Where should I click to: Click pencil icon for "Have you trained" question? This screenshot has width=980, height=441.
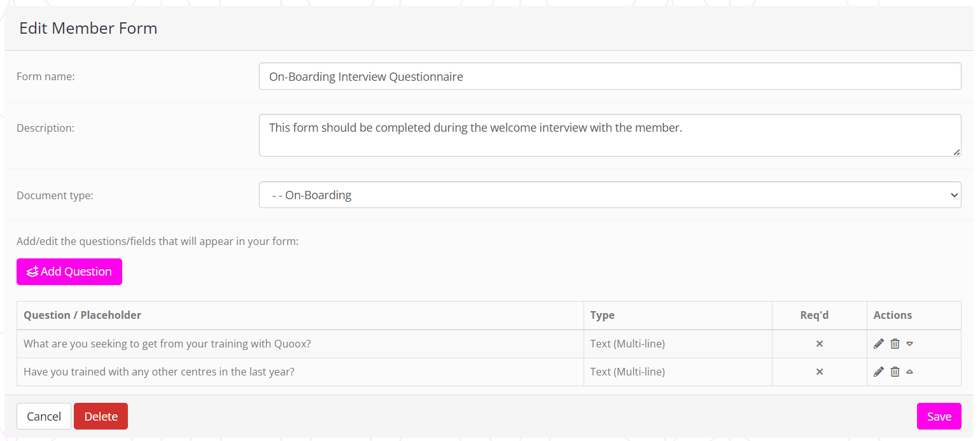[x=879, y=372]
